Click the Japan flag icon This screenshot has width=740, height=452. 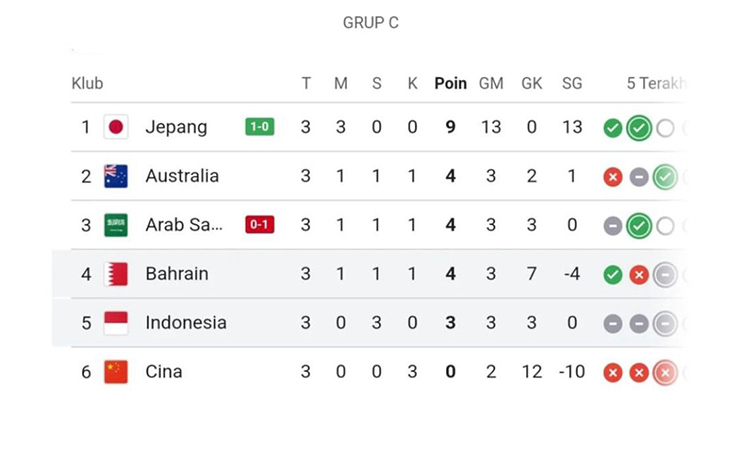coord(116,127)
